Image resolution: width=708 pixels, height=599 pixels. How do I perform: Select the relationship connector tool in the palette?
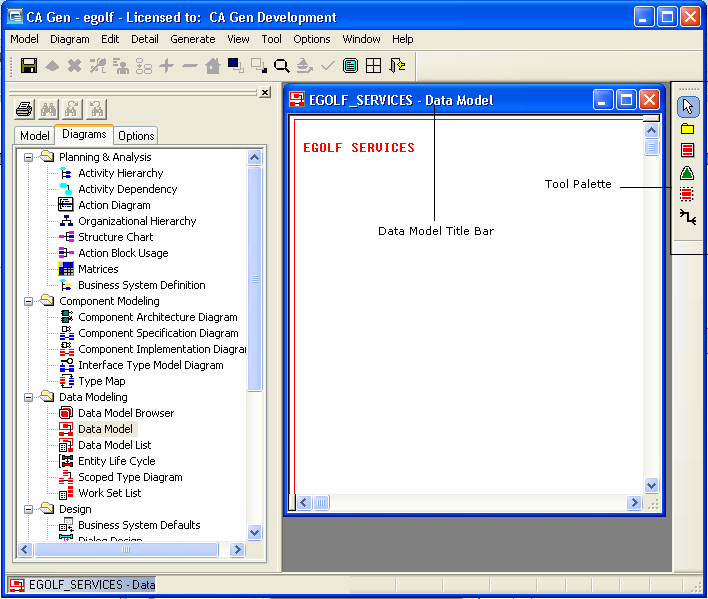[x=688, y=217]
